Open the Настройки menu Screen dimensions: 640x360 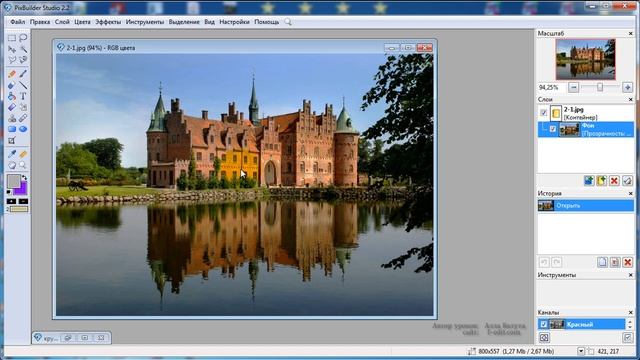(x=234, y=22)
